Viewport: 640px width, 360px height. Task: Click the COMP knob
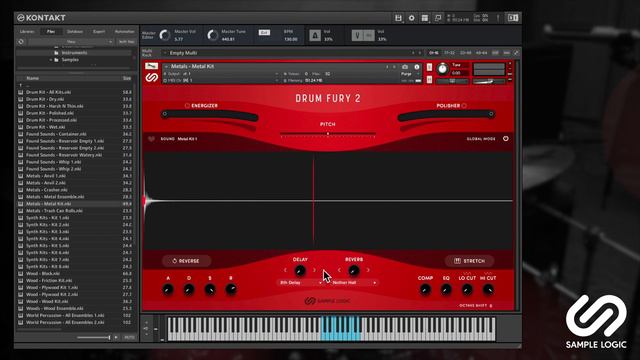[x=425, y=290]
